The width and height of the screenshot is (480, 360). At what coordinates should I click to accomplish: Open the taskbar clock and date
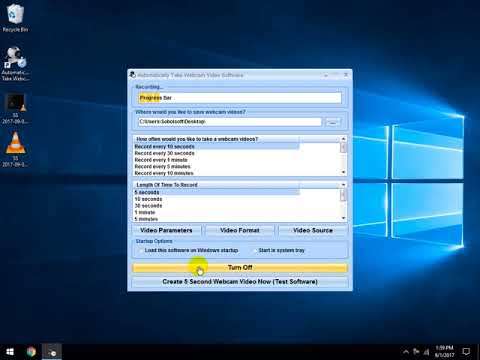point(444,352)
